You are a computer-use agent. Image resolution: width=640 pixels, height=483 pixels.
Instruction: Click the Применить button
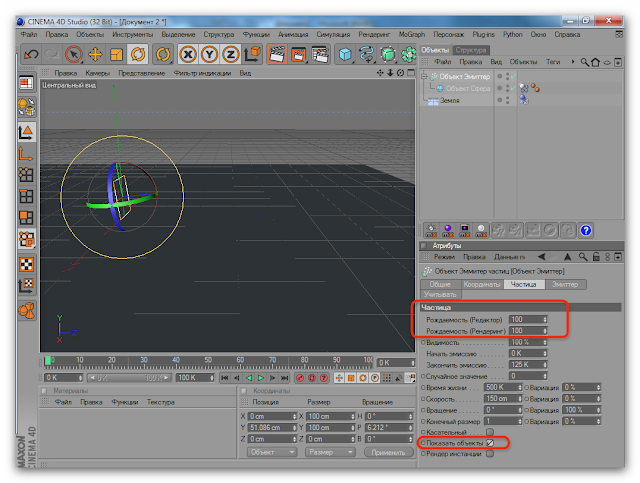click(x=388, y=452)
